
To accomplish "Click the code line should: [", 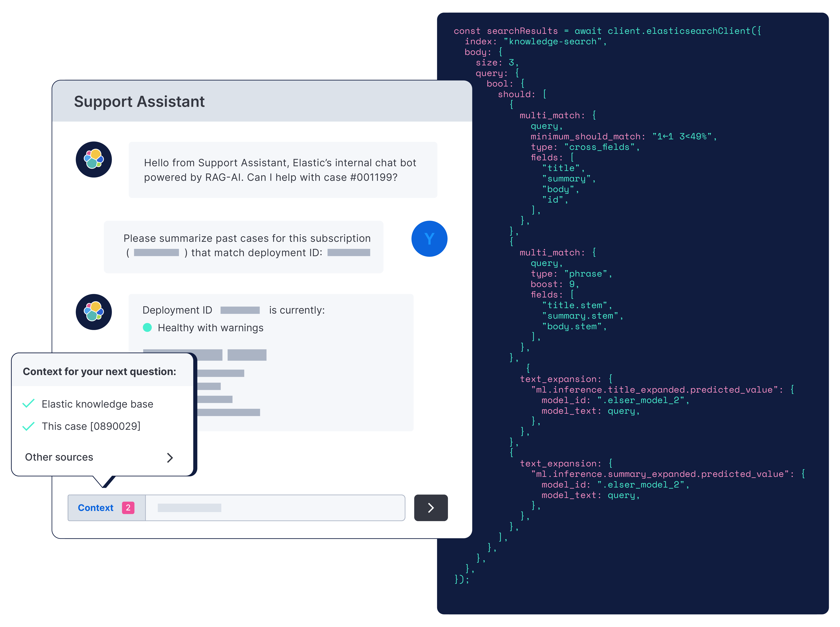I will (522, 94).
